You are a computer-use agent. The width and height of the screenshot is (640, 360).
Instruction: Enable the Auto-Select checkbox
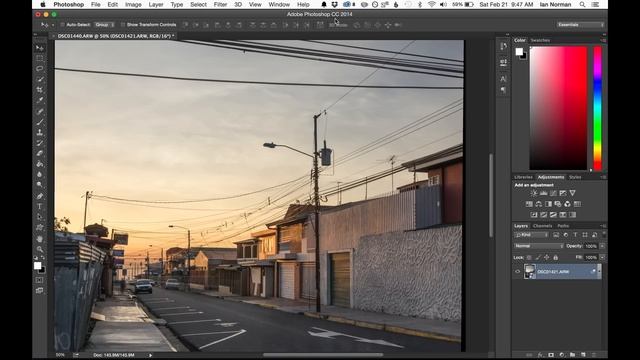[62, 25]
